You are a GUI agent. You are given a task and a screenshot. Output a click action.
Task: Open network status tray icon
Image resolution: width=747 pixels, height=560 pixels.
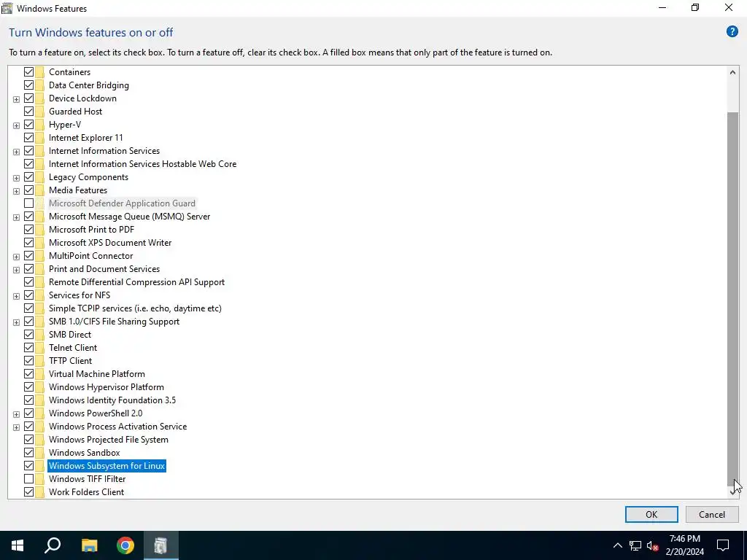pyautogui.click(x=635, y=545)
